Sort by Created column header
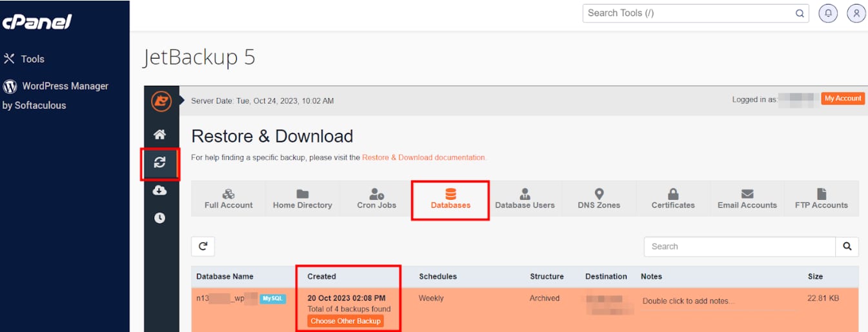This screenshot has height=332, width=868. [321, 277]
